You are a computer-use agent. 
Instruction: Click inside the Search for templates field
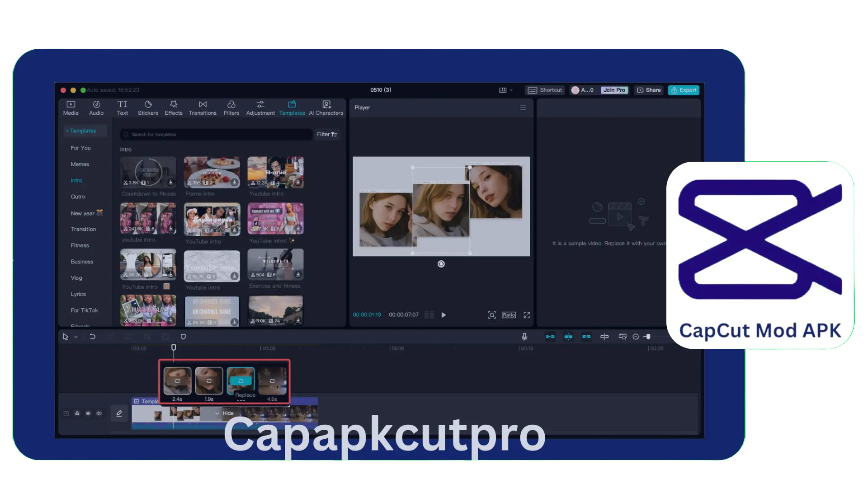click(216, 134)
